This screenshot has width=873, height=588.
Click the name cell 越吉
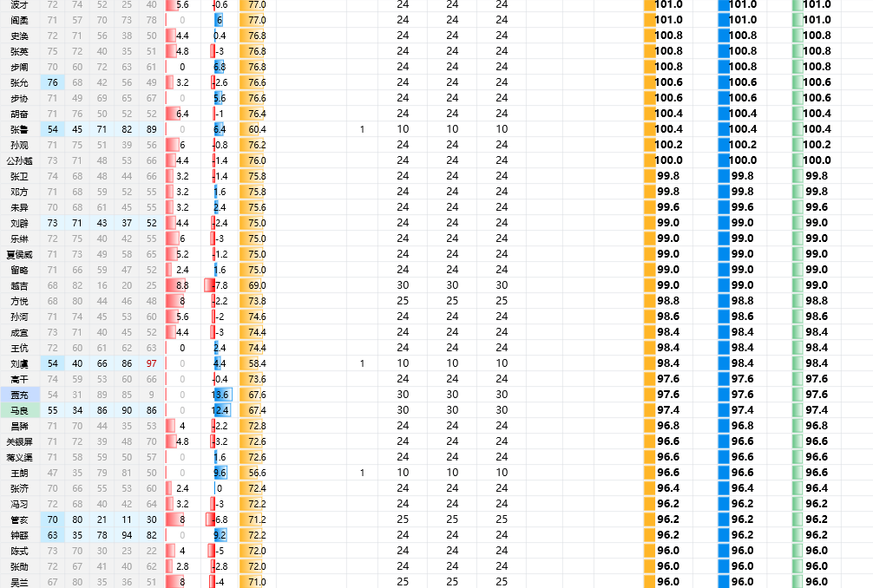pos(19,285)
